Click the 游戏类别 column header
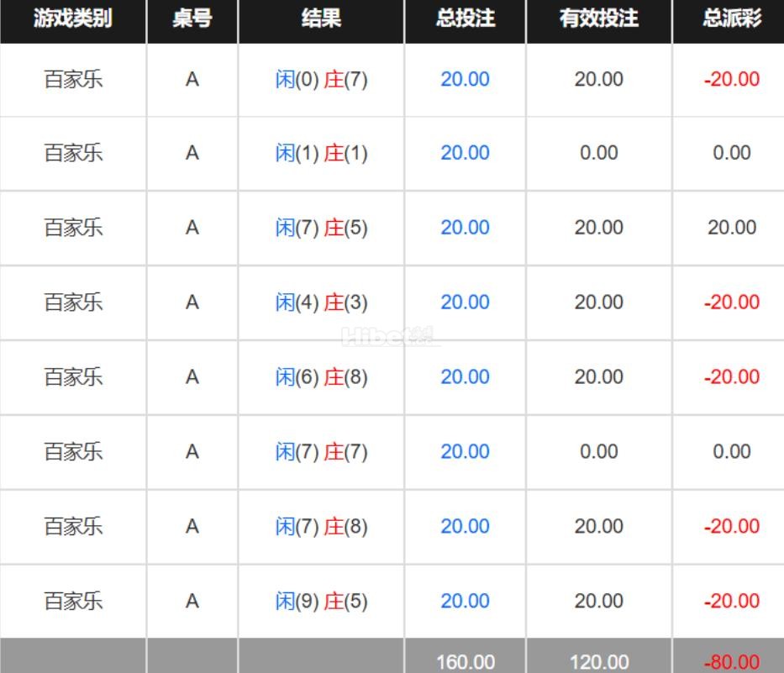This screenshot has height=673, width=784. [73, 19]
